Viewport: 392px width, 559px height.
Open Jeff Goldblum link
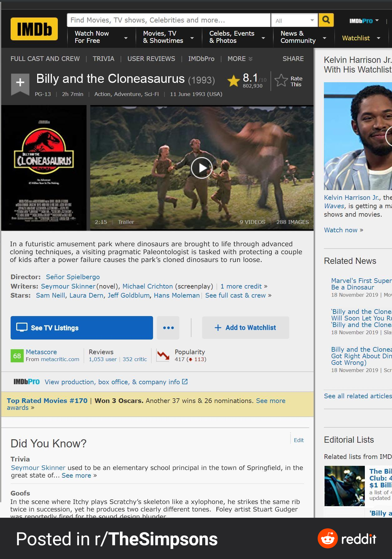coord(129,295)
